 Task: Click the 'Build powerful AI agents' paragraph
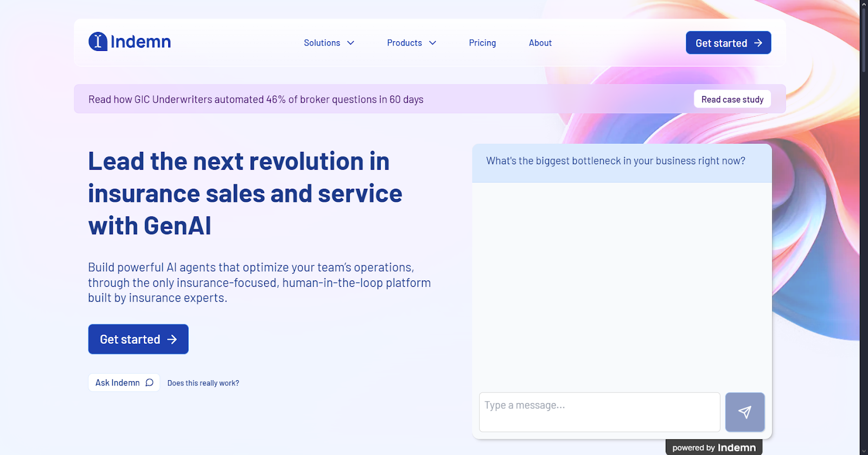pyautogui.click(x=259, y=283)
